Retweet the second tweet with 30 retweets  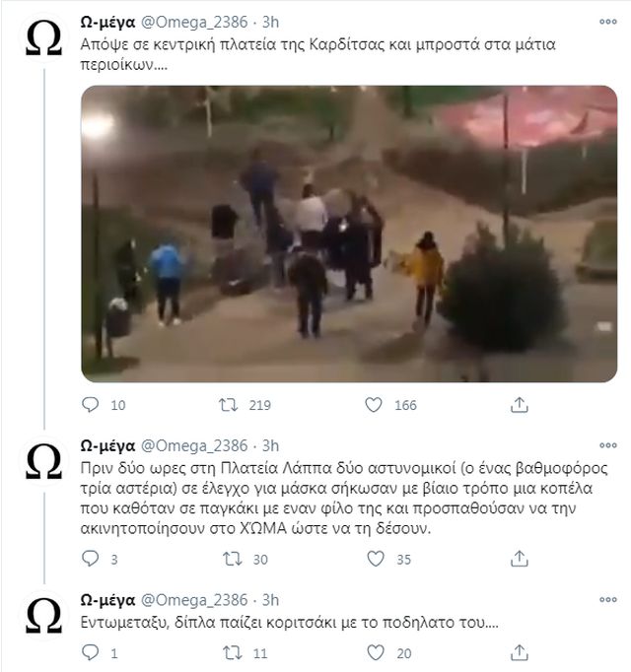233,559
